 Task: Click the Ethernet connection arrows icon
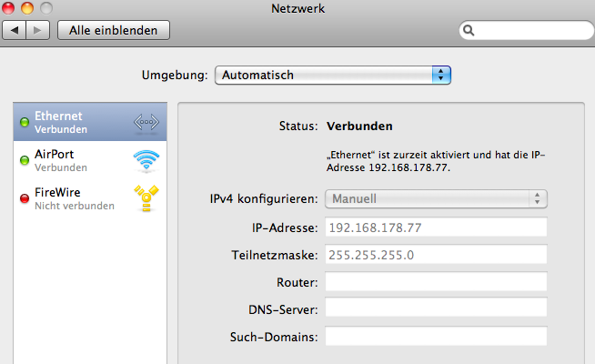click(x=146, y=122)
